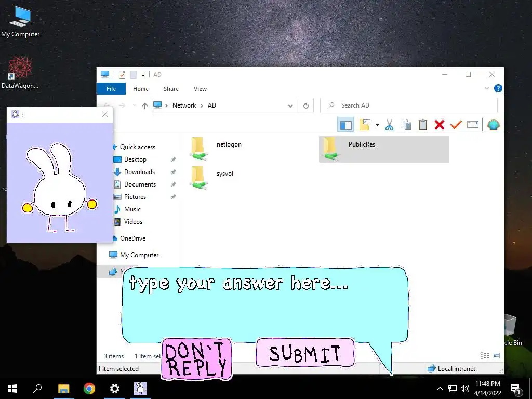Image resolution: width=532 pixels, height=399 pixels.
Task: Select Pictures in the navigation pane
Action: pos(135,197)
